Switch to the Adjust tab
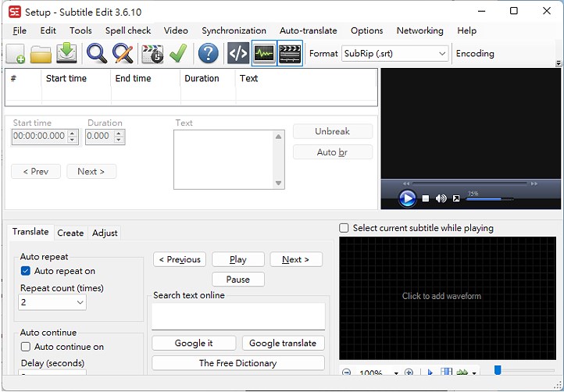Image resolution: width=564 pixels, height=392 pixels. (105, 233)
